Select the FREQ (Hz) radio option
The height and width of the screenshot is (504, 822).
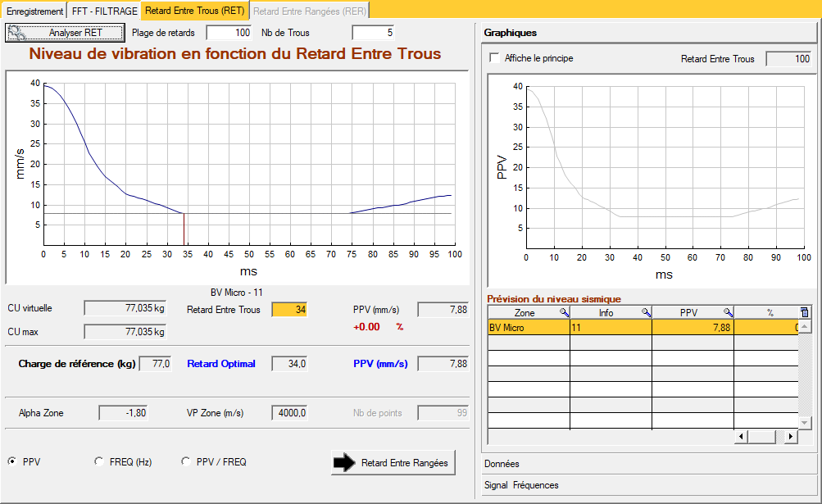click(98, 461)
